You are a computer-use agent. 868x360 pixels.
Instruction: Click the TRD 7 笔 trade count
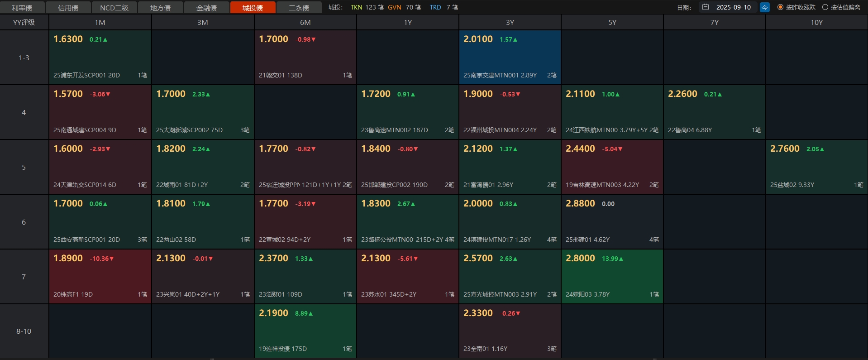click(444, 7)
